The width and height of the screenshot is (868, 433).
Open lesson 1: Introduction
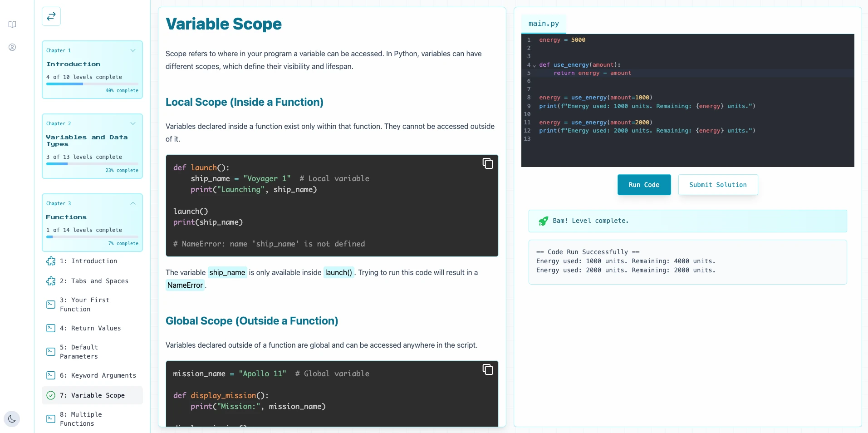coord(92,261)
